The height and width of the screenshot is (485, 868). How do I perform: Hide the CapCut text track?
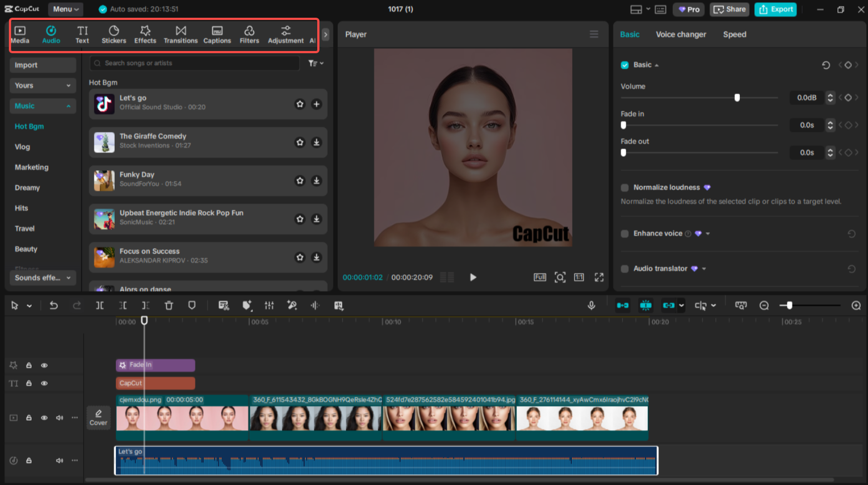coord(44,384)
